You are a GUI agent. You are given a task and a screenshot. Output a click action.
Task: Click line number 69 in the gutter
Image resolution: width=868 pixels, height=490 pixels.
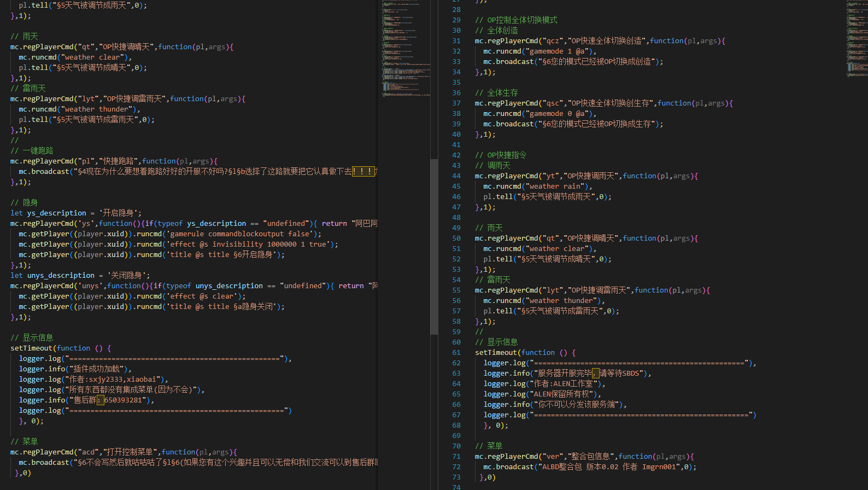pos(456,436)
